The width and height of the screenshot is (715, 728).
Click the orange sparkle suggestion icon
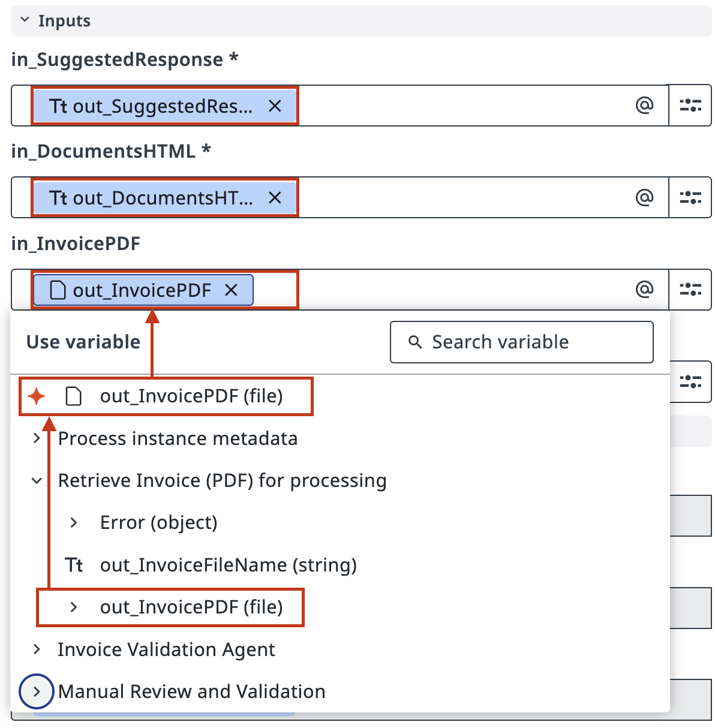point(37,396)
